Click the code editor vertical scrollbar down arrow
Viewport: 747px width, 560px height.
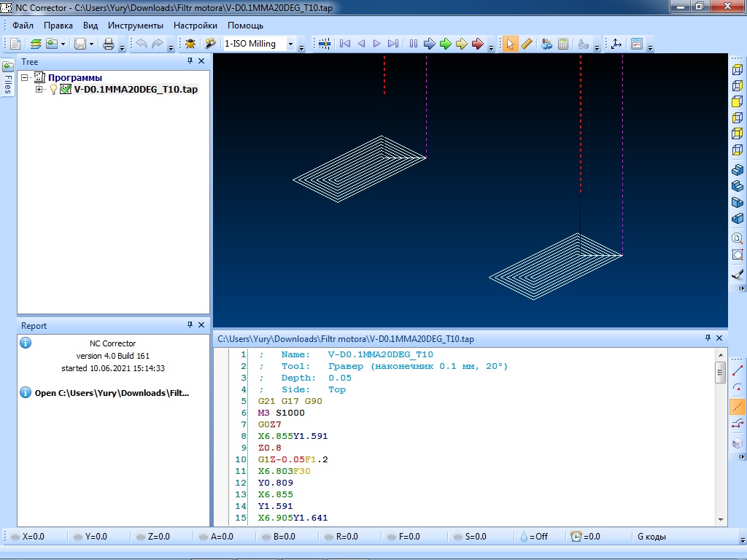point(721,519)
